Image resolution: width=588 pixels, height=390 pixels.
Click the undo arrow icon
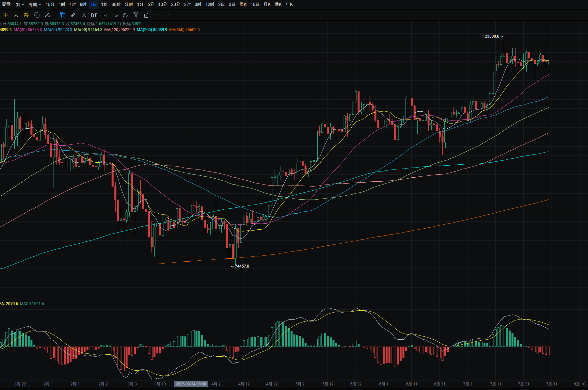[x=156, y=15]
